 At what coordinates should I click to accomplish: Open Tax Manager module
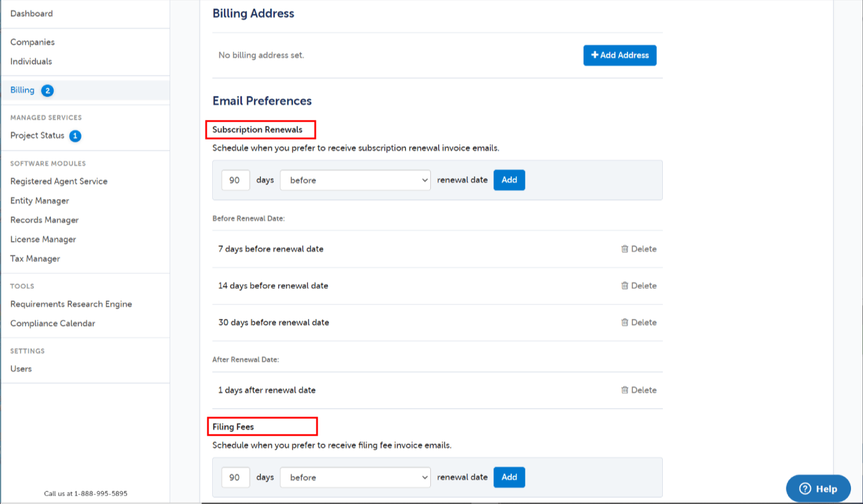(35, 258)
